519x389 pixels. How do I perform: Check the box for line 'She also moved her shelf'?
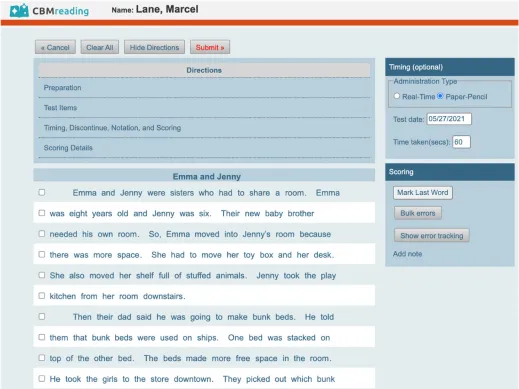pos(42,275)
